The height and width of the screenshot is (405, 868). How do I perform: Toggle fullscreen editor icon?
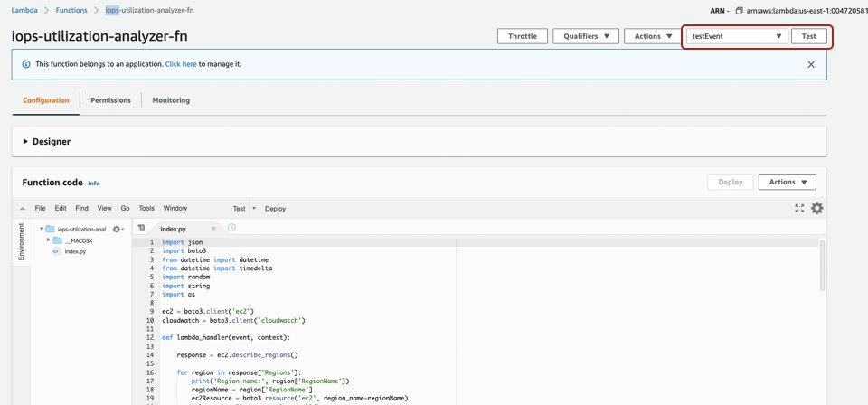click(799, 209)
